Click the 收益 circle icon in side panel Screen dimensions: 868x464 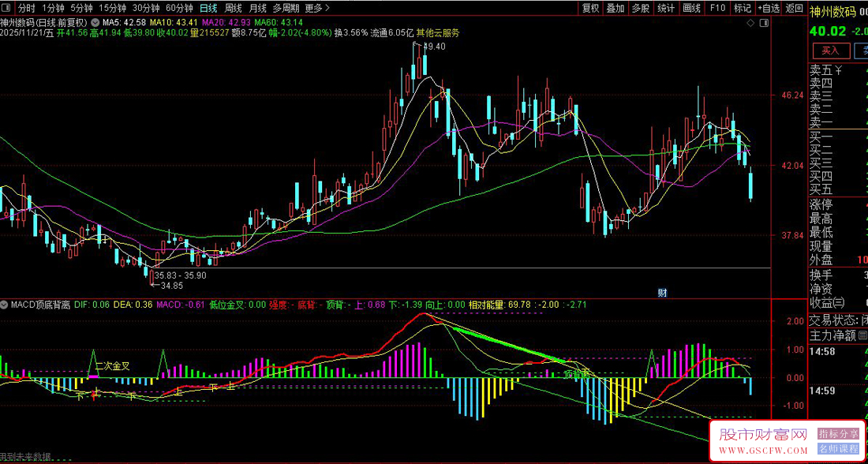coord(838,303)
